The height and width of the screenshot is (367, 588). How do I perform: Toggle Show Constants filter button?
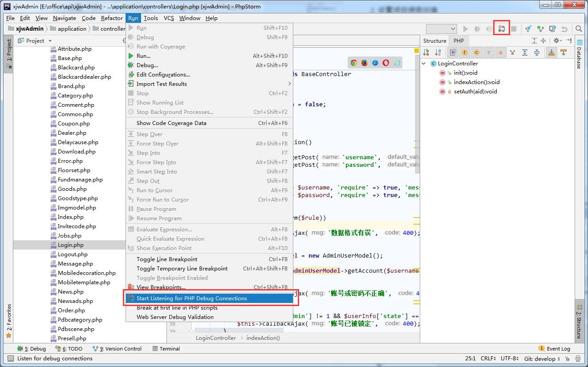point(477,52)
